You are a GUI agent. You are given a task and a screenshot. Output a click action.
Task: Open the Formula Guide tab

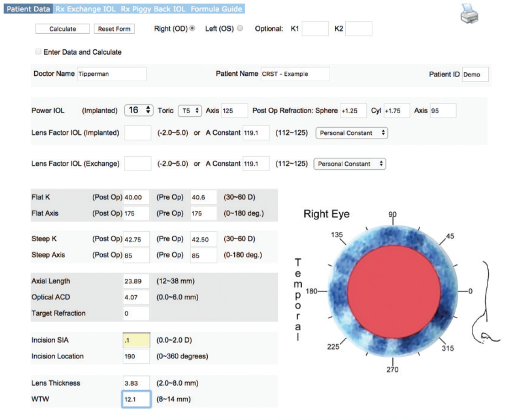pos(217,9)
